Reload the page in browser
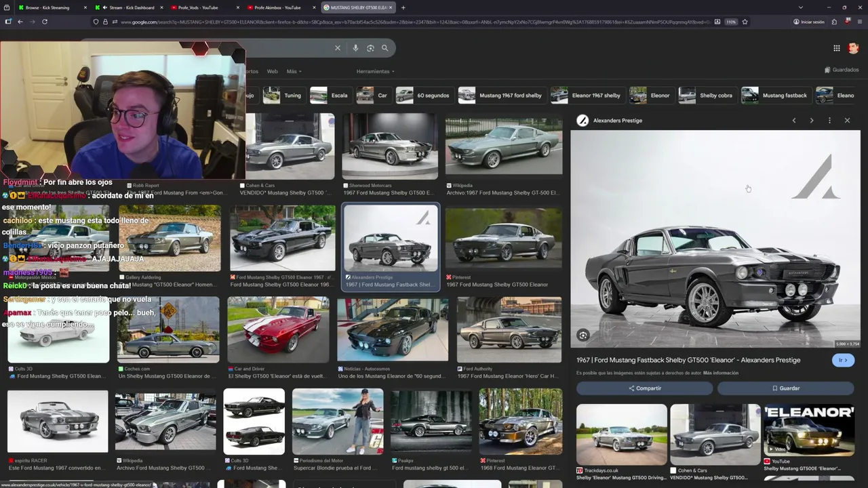The height and width of the screenshot is (488, 868). [x=45, y=22]
